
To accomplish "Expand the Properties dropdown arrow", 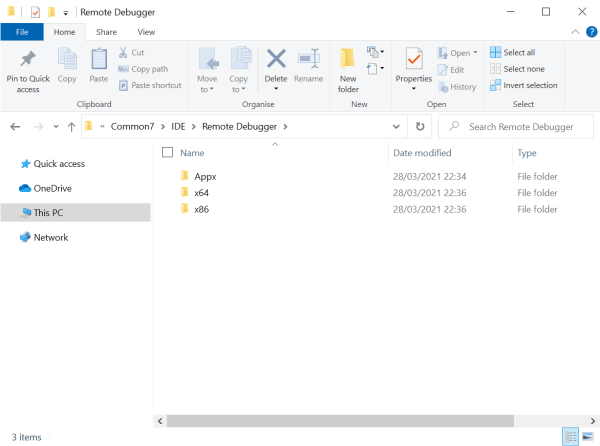I will (x=414, y=89).
